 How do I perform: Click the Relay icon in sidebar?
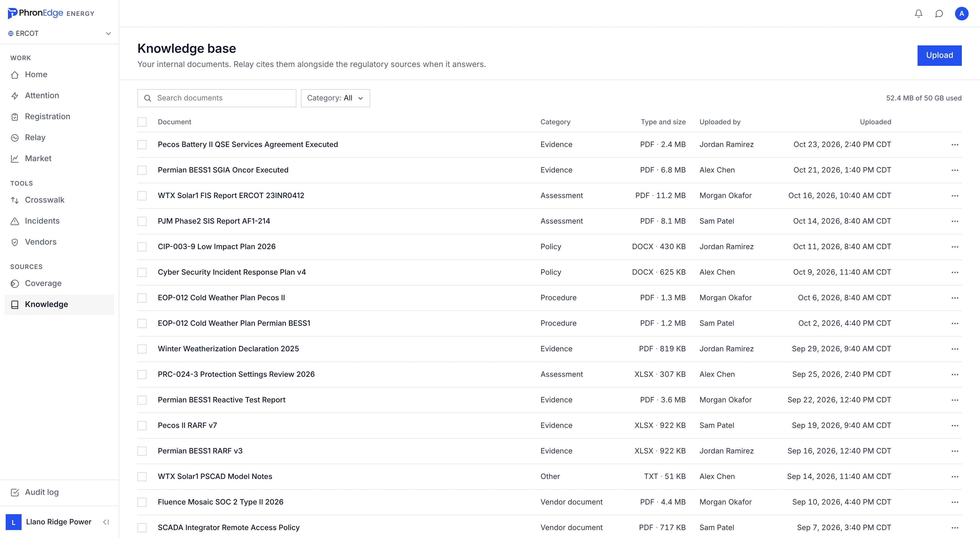coord(15,138)
